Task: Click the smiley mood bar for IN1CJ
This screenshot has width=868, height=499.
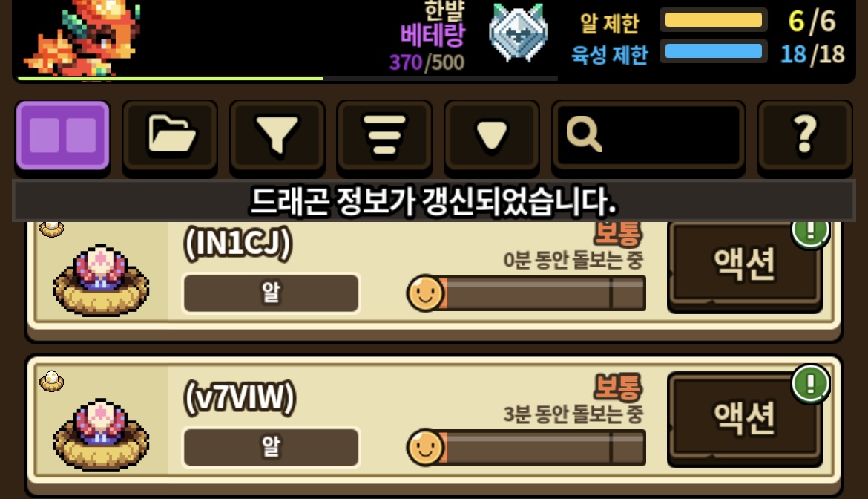Action: click(526, 293)
